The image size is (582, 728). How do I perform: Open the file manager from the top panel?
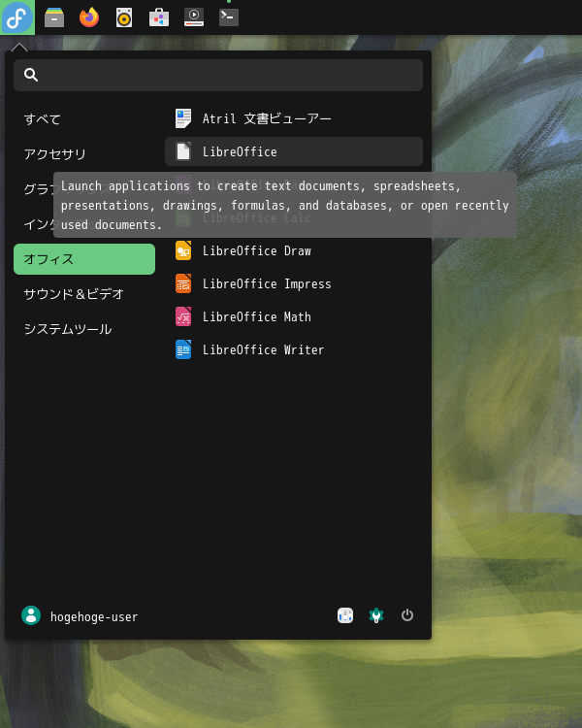tap(54, 17)
